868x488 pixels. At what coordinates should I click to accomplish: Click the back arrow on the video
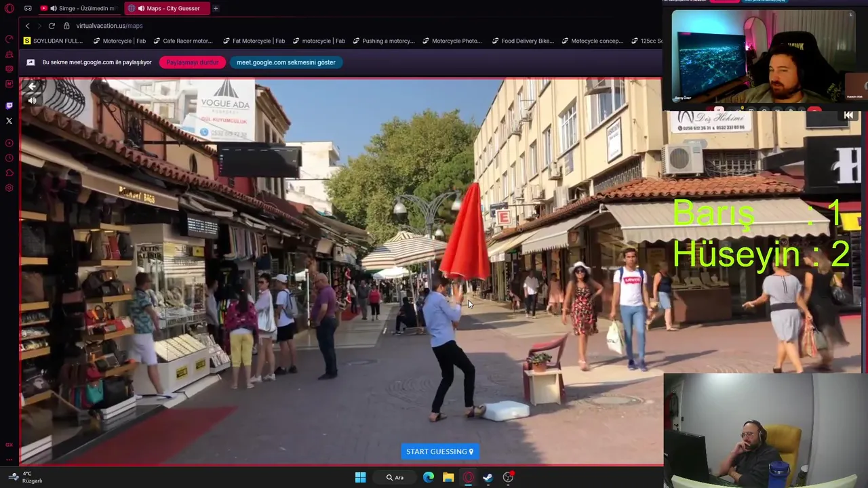[x=32, y=86]
